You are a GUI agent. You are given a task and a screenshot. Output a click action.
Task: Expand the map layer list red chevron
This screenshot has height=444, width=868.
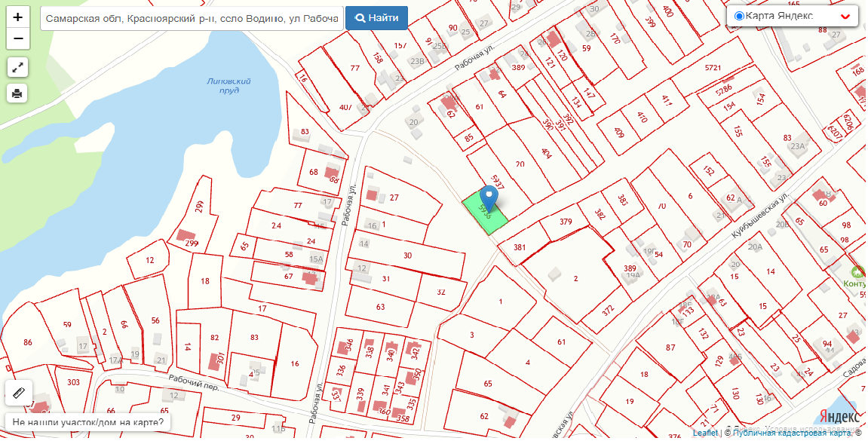click(x=845, y=17)
